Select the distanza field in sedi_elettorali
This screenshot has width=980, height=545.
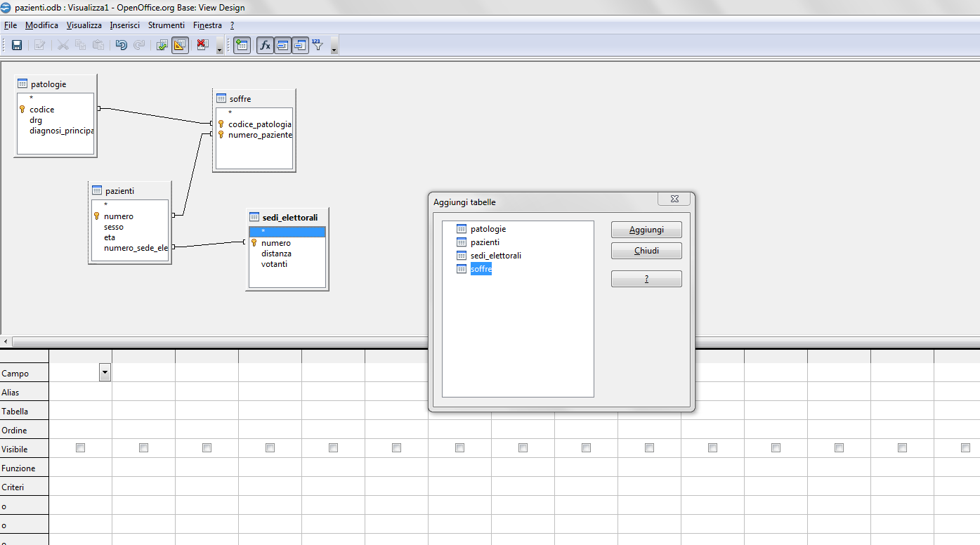pos(276,254)
